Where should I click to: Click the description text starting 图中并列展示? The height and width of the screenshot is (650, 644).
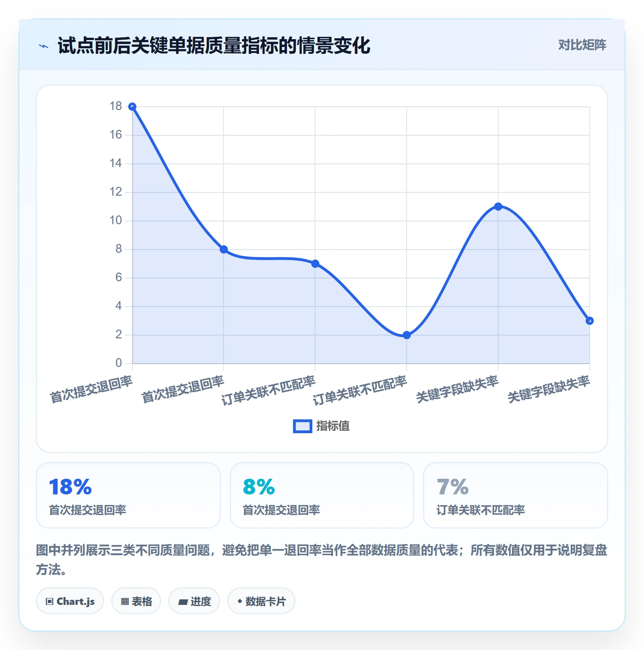pyautogui.click(x=322, y=560)
